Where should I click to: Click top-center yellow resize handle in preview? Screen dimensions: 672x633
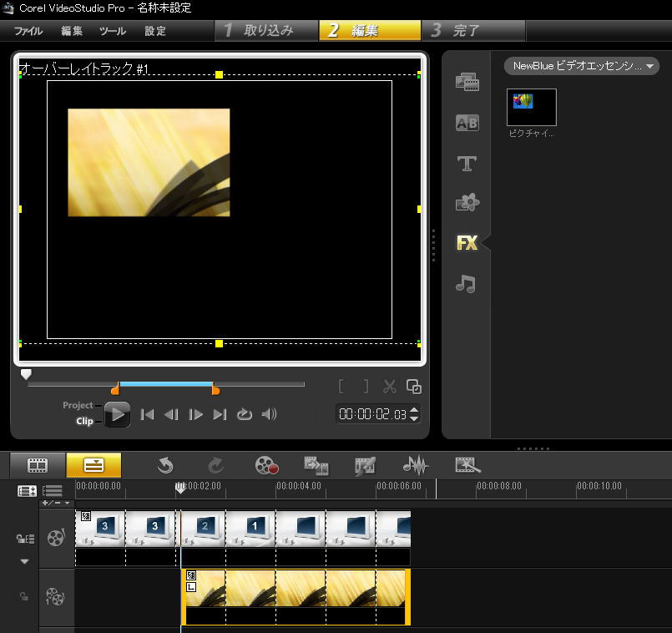point(219,74)
